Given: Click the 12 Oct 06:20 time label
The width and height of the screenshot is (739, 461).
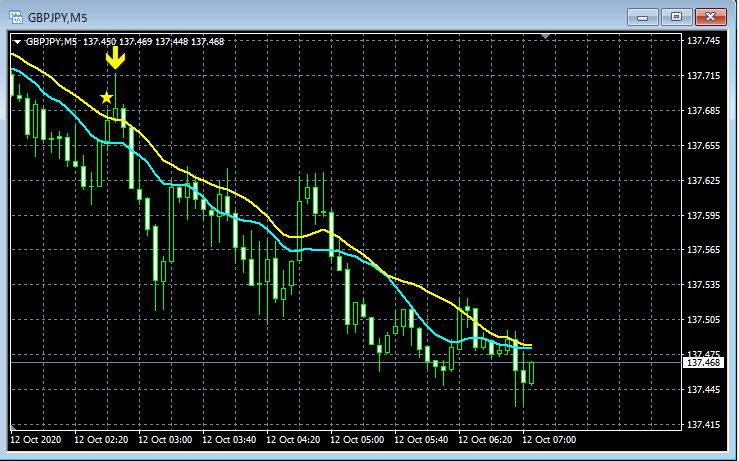Looking at the screenshot, I should 485,440.
